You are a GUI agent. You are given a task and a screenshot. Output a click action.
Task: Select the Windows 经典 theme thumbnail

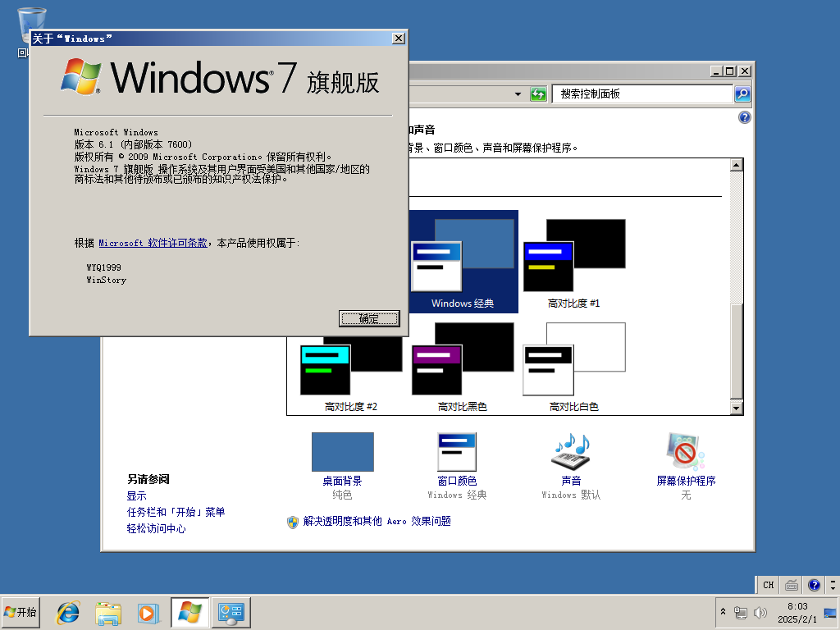point(463,262)
